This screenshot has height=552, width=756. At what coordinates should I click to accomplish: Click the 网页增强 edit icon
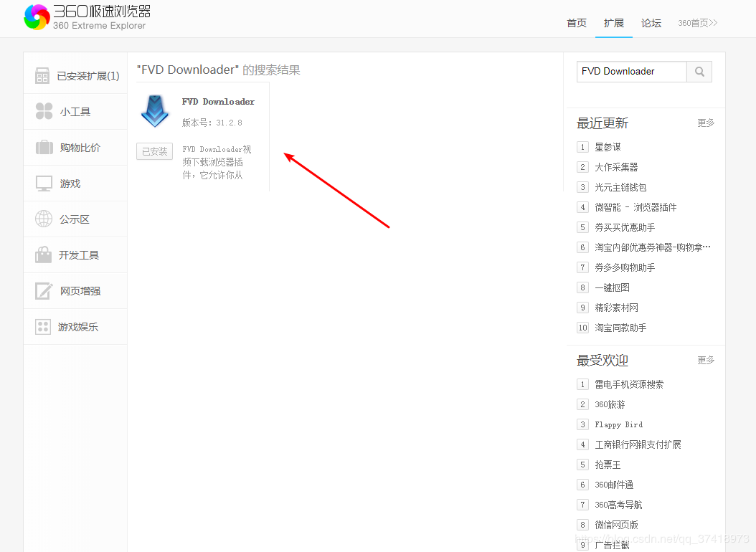44,291
